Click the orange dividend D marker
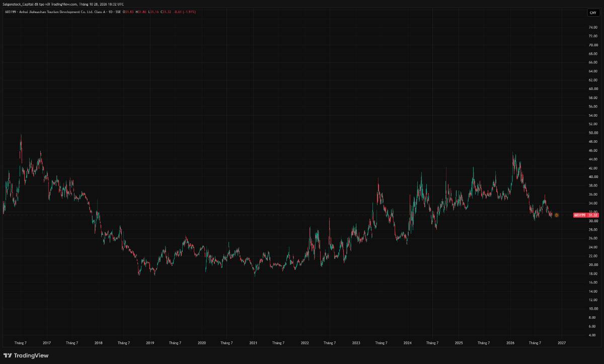This screenshot has width=604, height=364. pyautogui.click(x=557, y=215)
